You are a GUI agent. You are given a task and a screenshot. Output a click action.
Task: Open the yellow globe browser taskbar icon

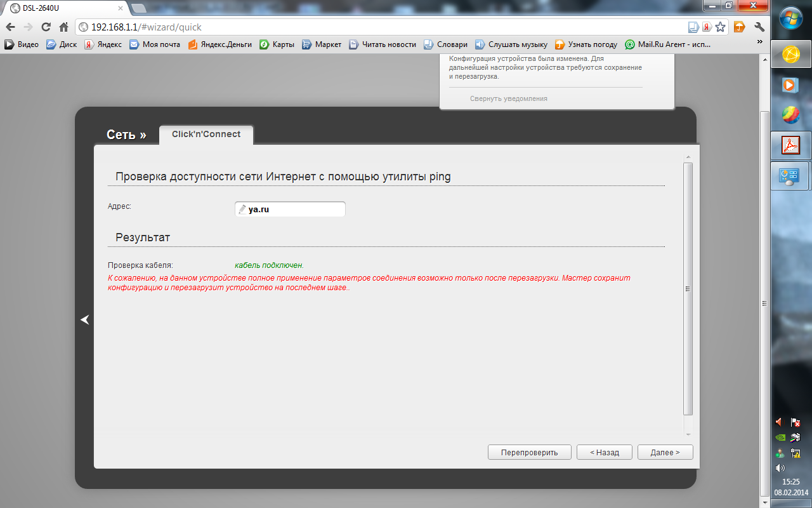click(790, 54)
